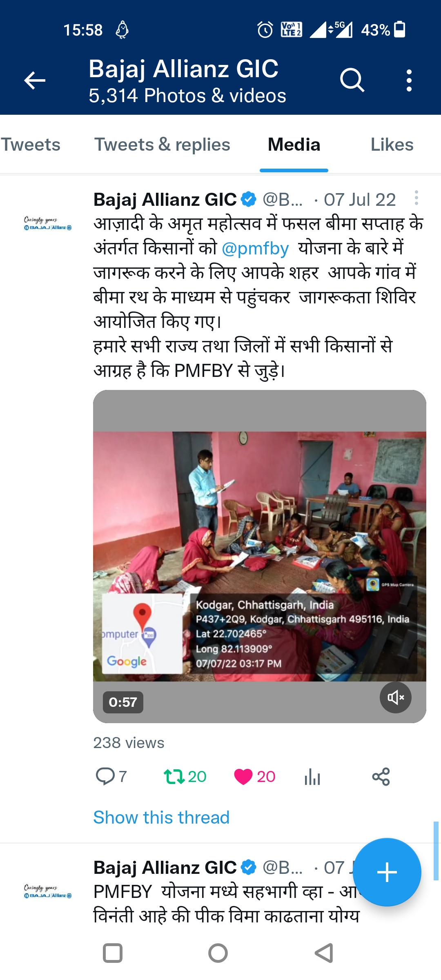
Task: Switch to the Tweets tab
Action: click(31, 145)
